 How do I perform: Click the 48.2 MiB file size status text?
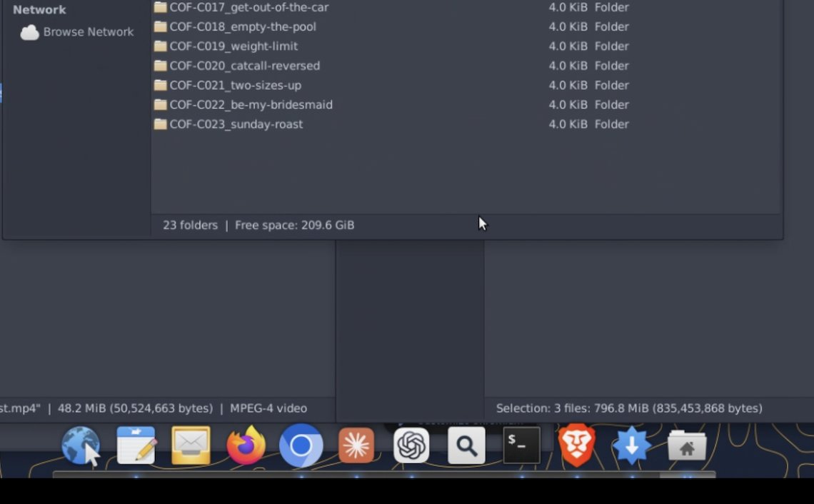135,408
